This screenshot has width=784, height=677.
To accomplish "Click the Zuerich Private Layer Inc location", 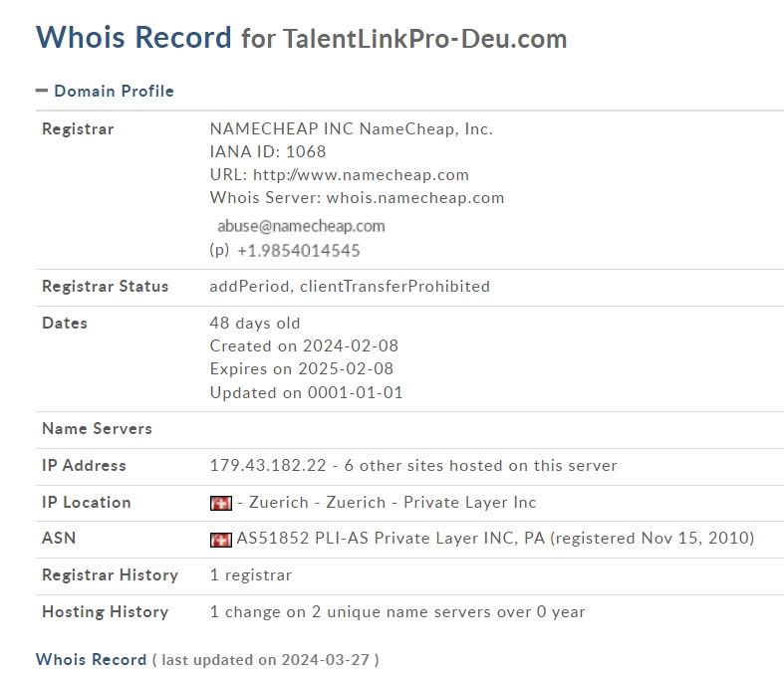I will point(392,502).
